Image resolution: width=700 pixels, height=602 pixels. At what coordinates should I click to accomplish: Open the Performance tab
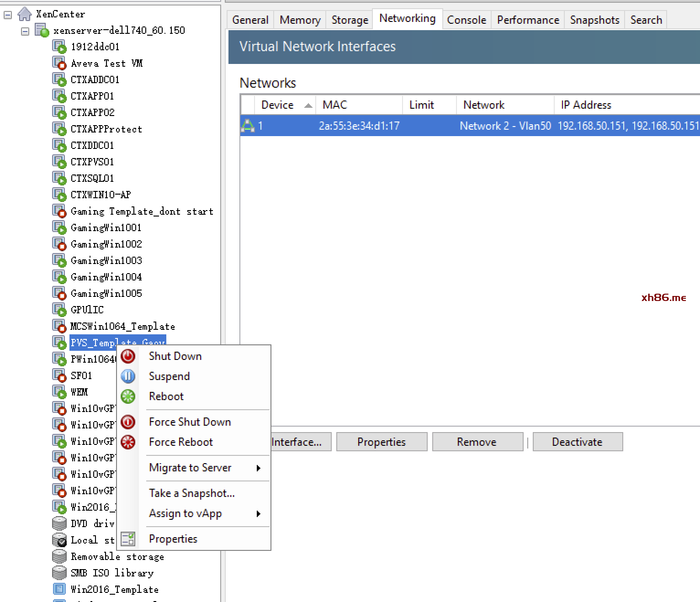(528, 20)
